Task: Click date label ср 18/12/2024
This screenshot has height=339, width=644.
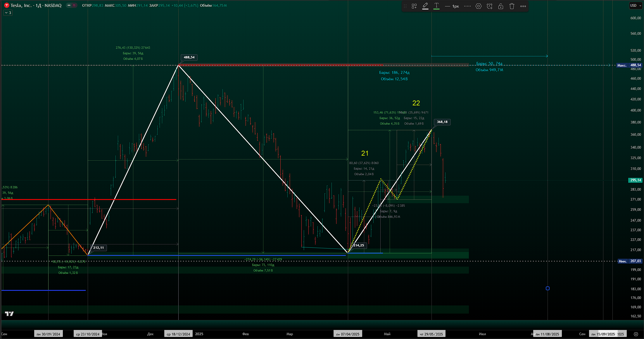Action: tap(178, 334)
